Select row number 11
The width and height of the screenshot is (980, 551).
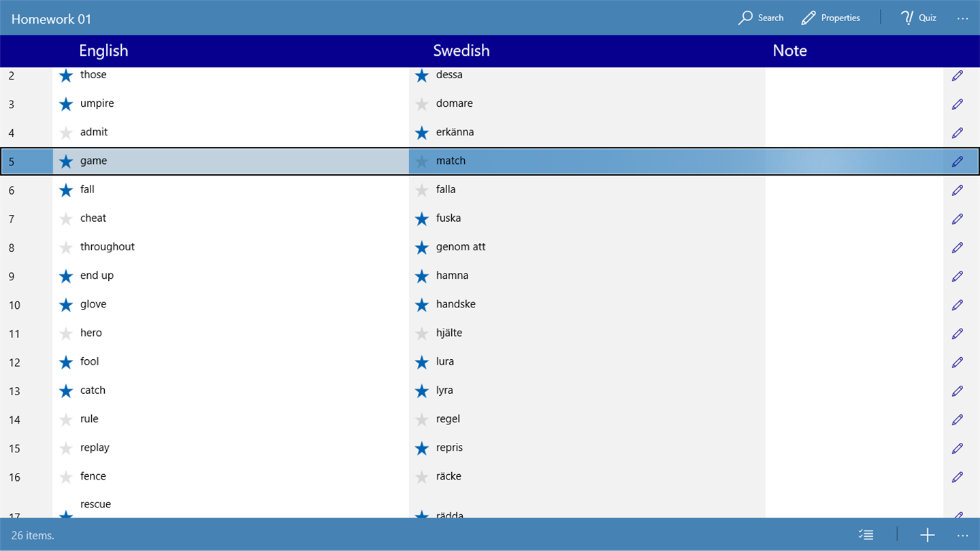point(14,334)
